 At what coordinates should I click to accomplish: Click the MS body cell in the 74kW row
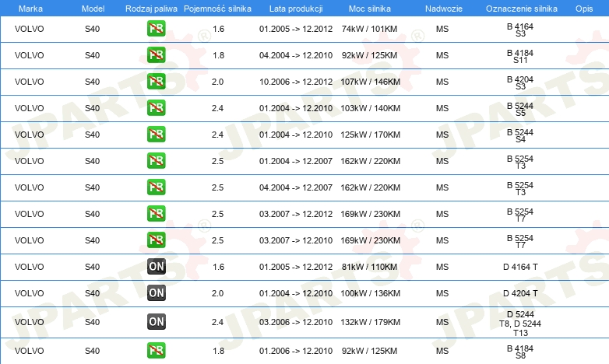point(442,29)
